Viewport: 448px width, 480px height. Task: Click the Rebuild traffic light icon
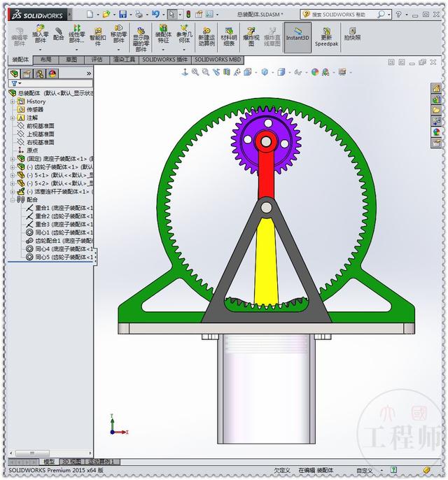(188, 14)
